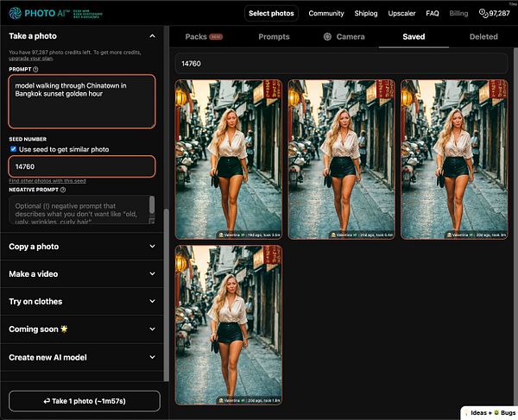Click the saved photos search field
The image size is (518, 420).
pos(341,63)
